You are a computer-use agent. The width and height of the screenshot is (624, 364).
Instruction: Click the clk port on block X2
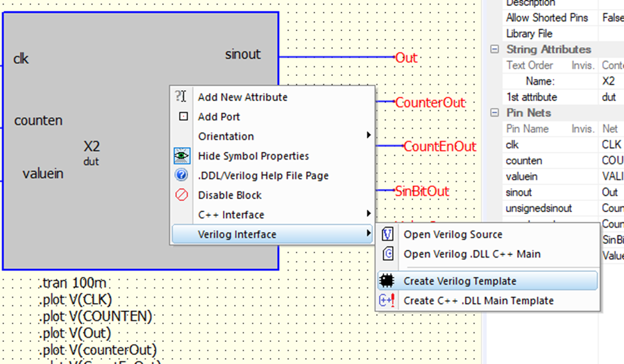coord(21,59)
